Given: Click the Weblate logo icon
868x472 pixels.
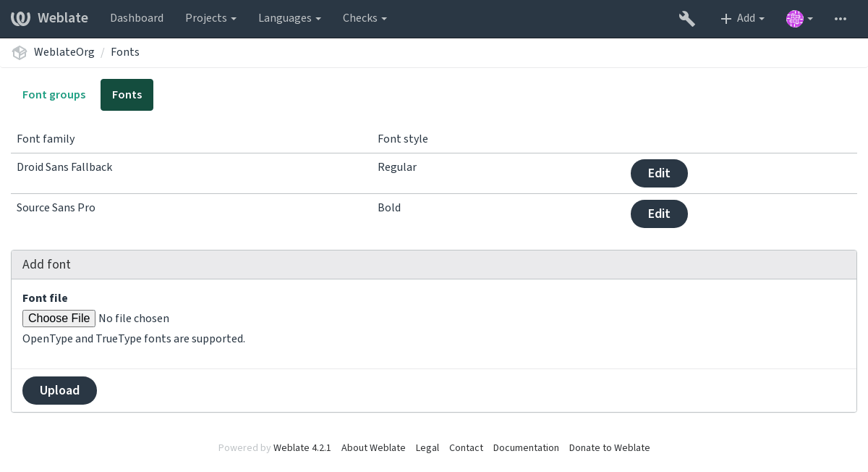Looking at the screenshot, I should (x=21, y=18).
